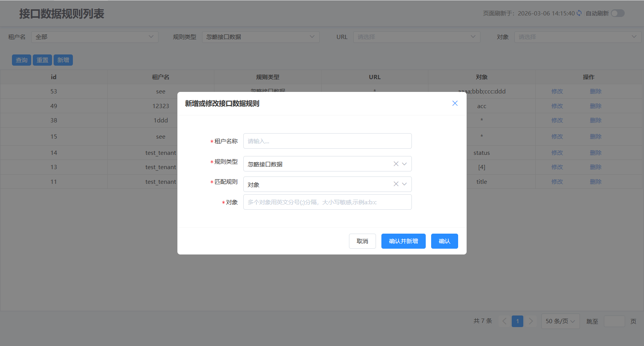Expand the 匹配规则 dropdown arrow
The height and width of the screenshot is (346, 644).
404,184
